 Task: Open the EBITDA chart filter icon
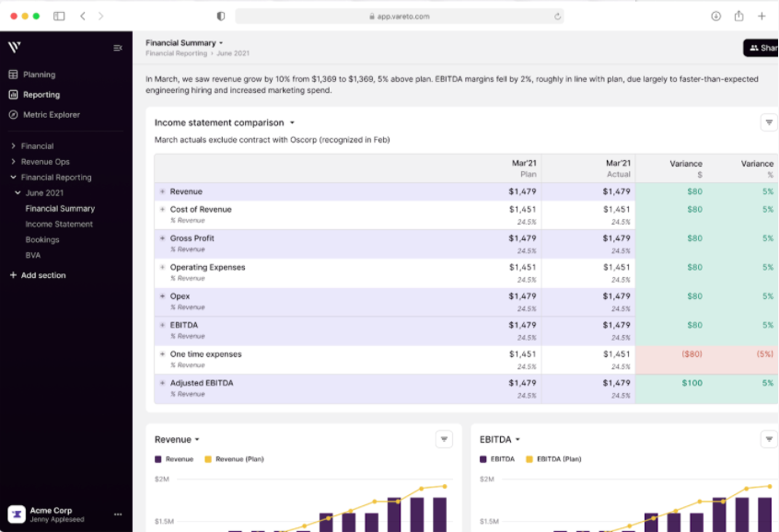tap(769, 439)
